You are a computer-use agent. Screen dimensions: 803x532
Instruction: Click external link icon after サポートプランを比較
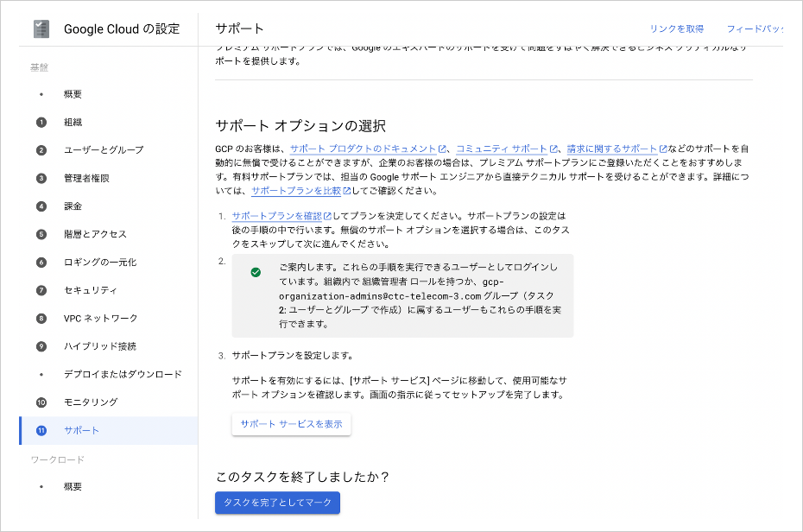[x=347, y=191]
